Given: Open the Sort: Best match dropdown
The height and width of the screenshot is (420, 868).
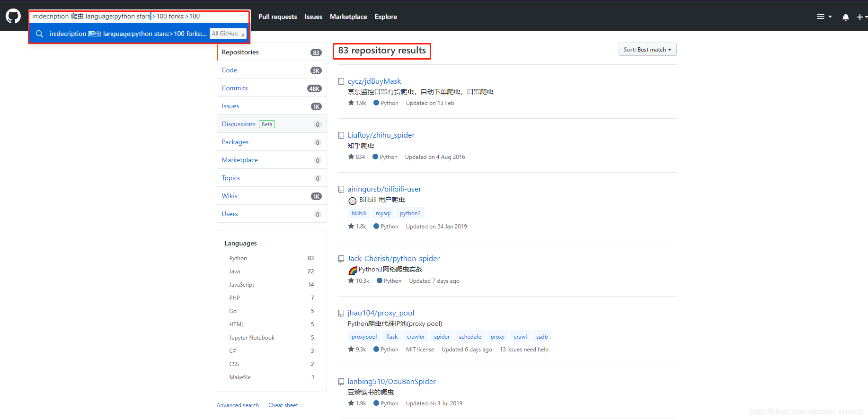Looking at the screenshot, I should coord(647,50).
